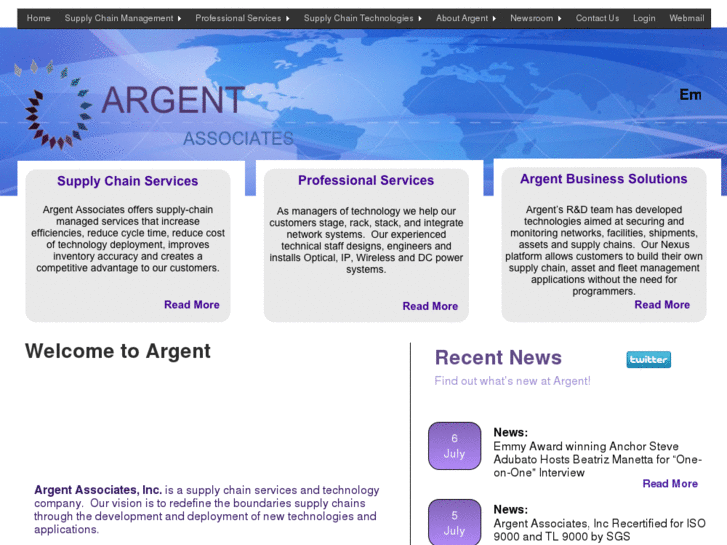The image size is (727, 545).
Task: Expand the About Argent submenu arrow
Action: 494,19
